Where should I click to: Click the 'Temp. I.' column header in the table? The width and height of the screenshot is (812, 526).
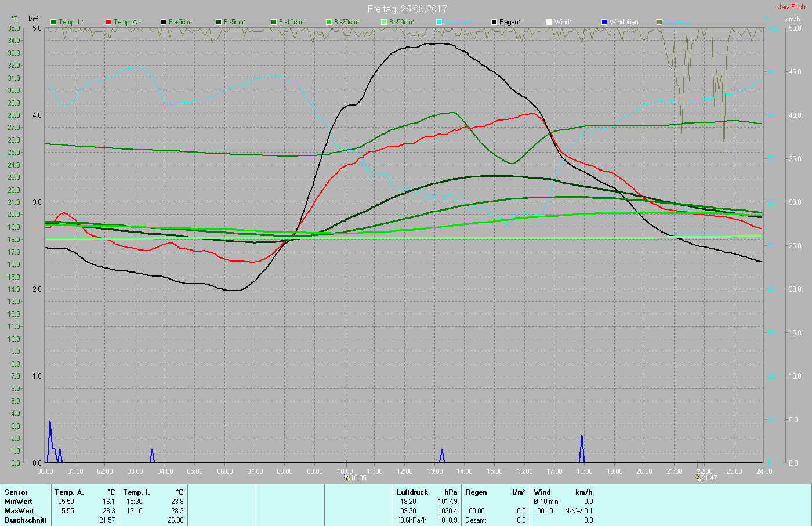pyautogui.click(x=137, y=492)
